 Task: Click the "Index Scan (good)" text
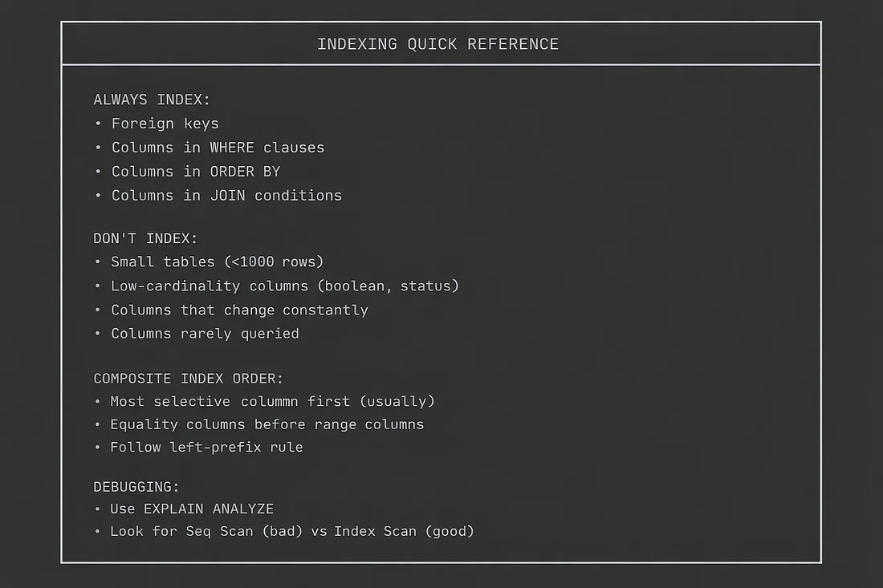404,531
